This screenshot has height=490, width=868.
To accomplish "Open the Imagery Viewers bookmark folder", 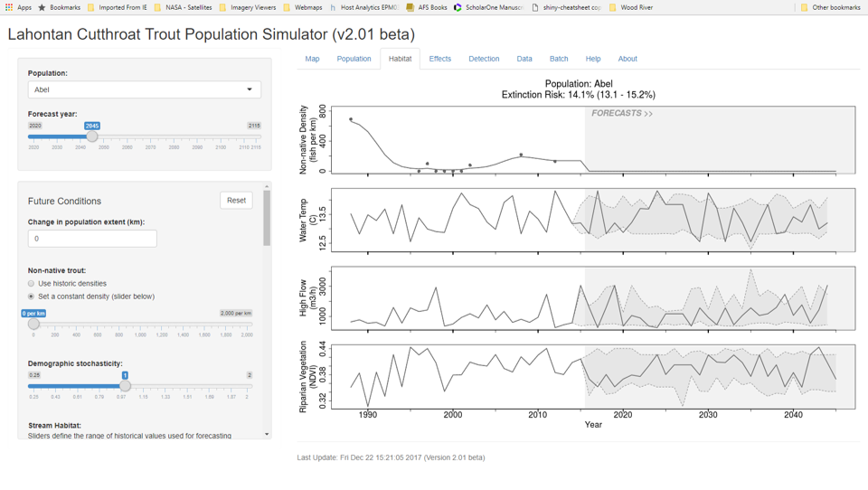I will point(248,7).
